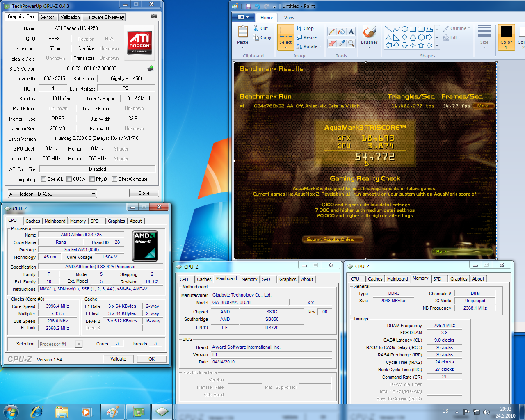This screenshot has width=525, height=420.
Task: Enable the OpenCL checkbox in GPU-Z
Action: [x=43, y=179]
